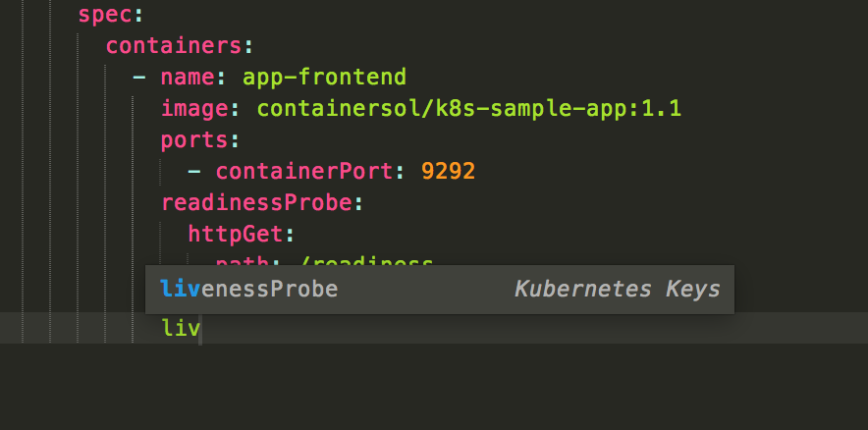Viewport: 868px width, 430px height.
Task: Click the 'Kubernetes Keys' label in popup
Action: click(x=617, y=290)
